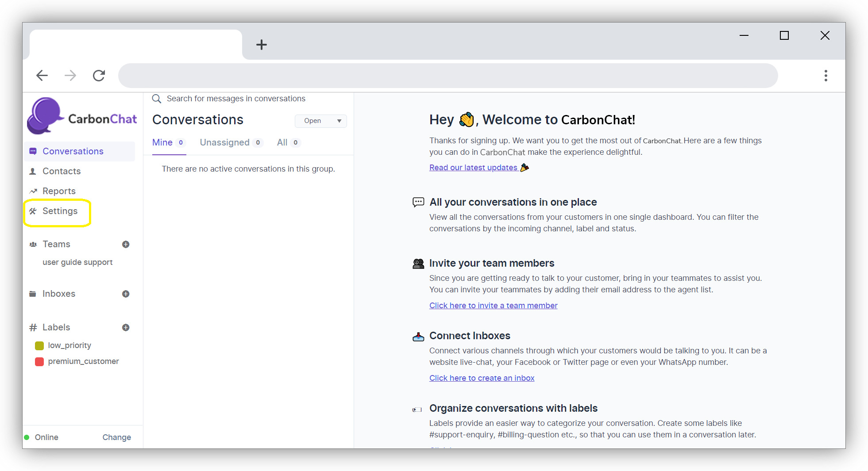The width and height of the screenshot is (868, 471).
Task: Expand the Open status filter dropdown
Action: (321, 121)
